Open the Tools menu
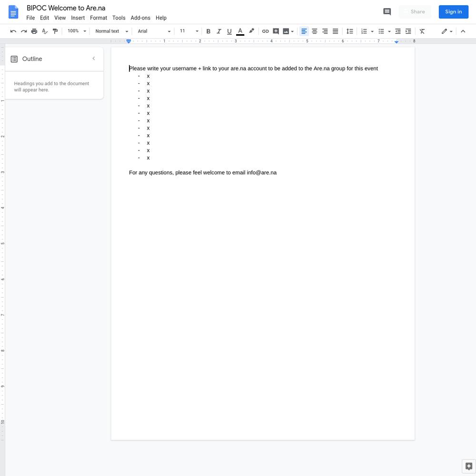 coord(119,18)
